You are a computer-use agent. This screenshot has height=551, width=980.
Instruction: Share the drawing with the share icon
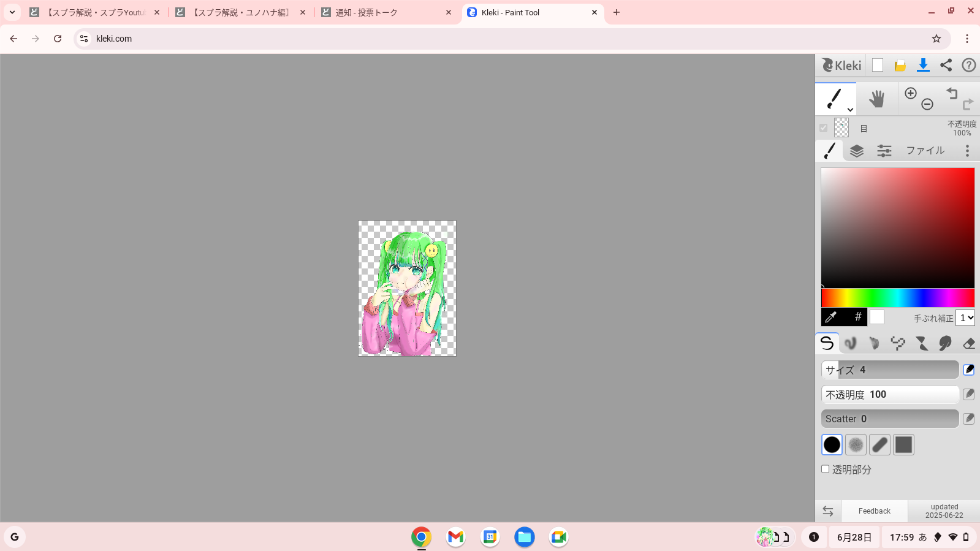(946, 65)
